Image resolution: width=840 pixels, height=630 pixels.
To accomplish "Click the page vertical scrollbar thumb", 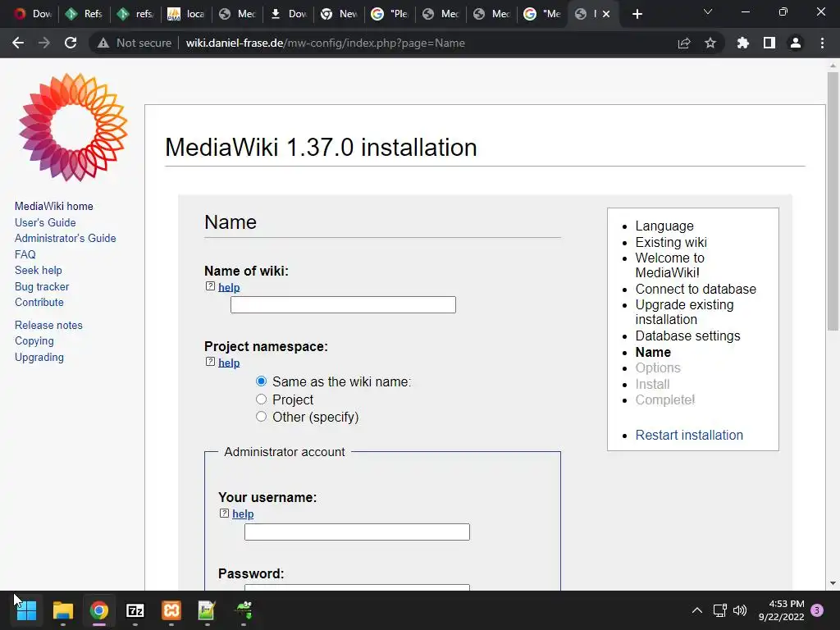I will tap(833, 201).
